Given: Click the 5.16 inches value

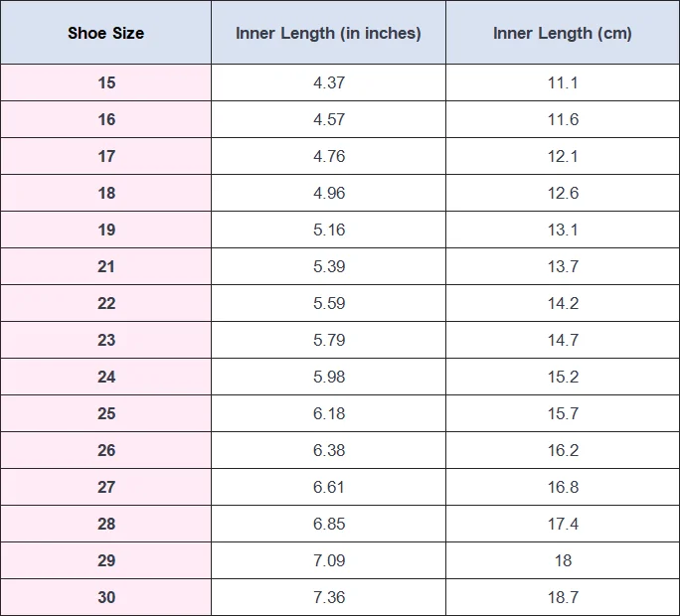Looking at the screenshot, I should tap(329, 230).
